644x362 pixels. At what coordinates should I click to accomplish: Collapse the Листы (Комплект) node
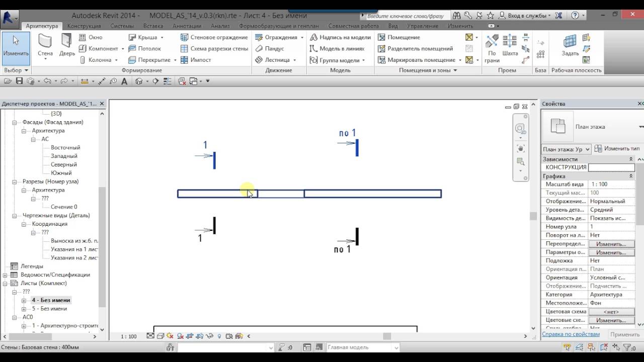(6, 284)
